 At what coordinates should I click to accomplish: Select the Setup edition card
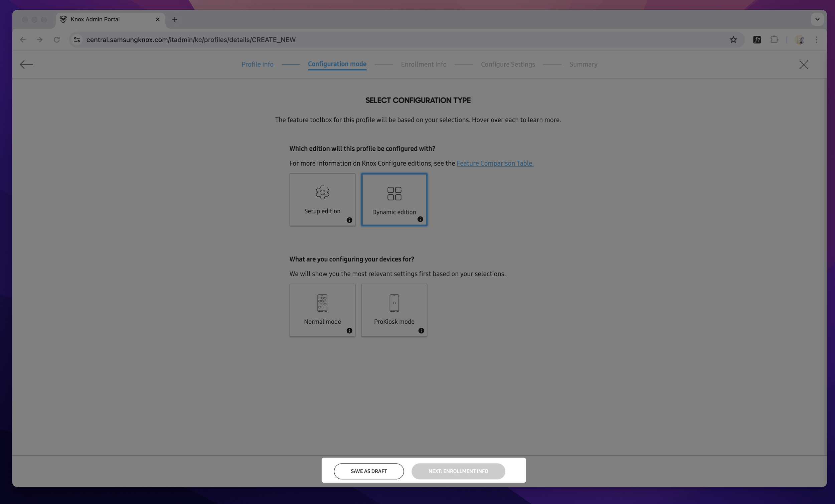[322, 199]
